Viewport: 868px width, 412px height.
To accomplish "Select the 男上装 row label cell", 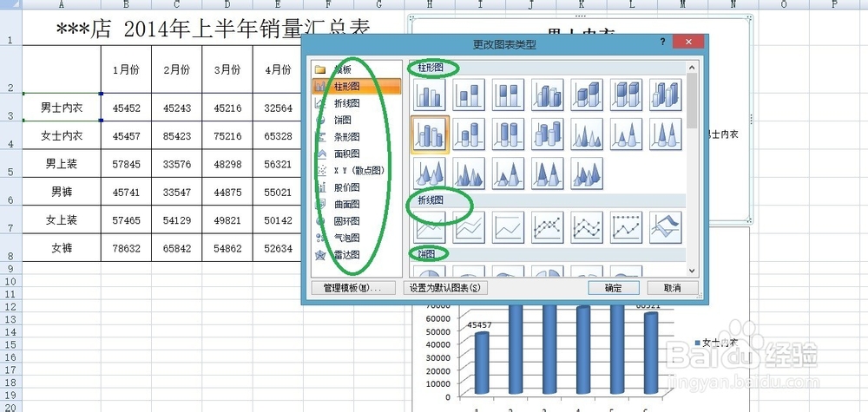I will click(62, 164).
